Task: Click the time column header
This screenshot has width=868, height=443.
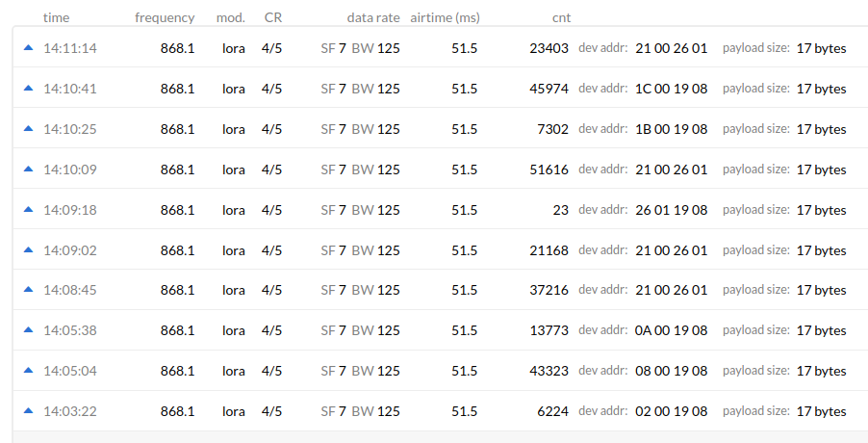Action: click(x=57, y=17)
